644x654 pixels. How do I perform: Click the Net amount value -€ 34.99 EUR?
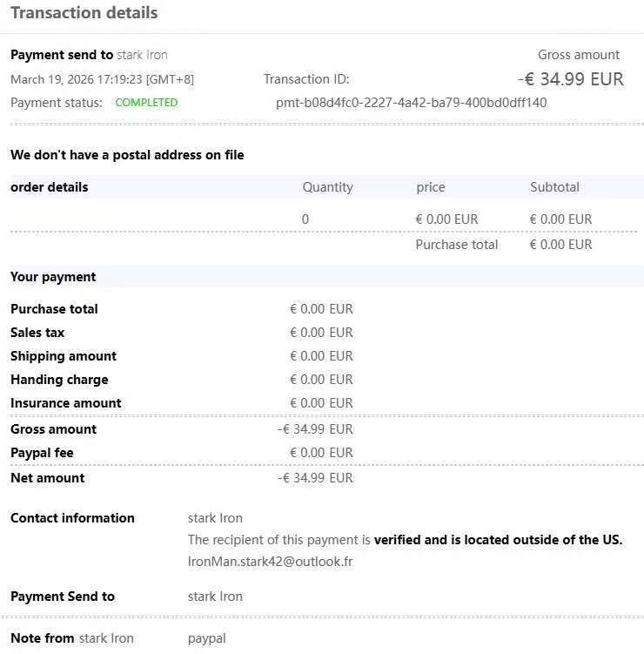(315, 478)
